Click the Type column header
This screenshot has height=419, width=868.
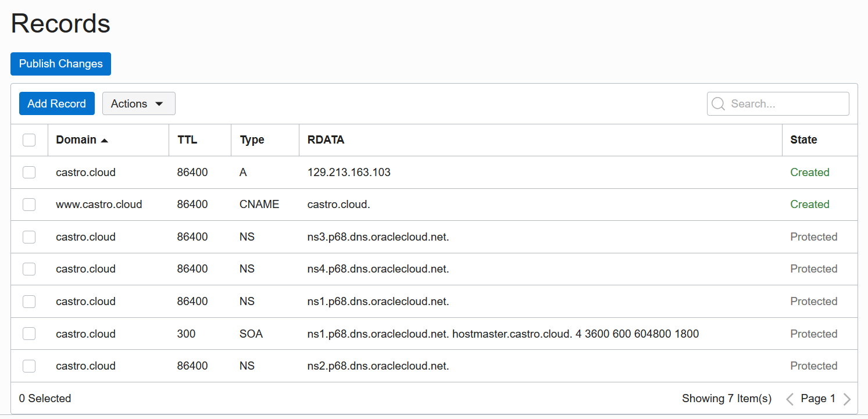click(x=252, y=140)
